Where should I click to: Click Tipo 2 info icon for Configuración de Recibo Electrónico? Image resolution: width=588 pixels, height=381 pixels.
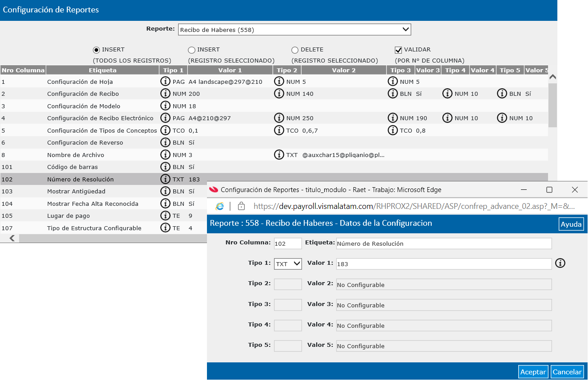point(279,118)
